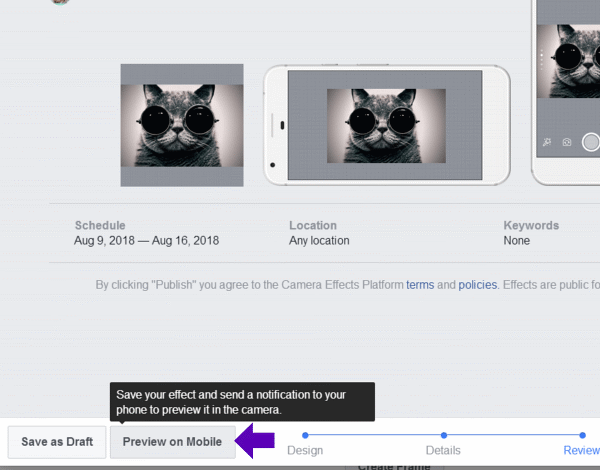Go to the Details step
The image size is (600, 470).
click(443, 451)
